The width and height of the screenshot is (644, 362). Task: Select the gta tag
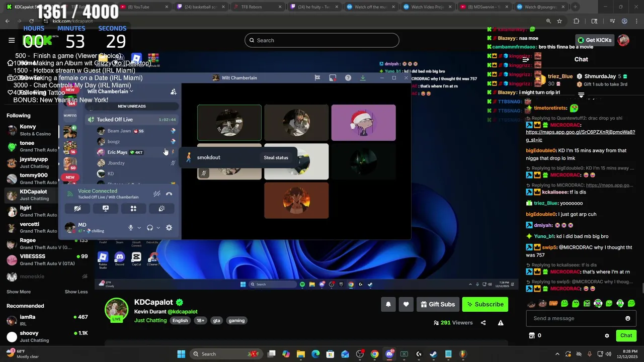[x=216, y=320]
